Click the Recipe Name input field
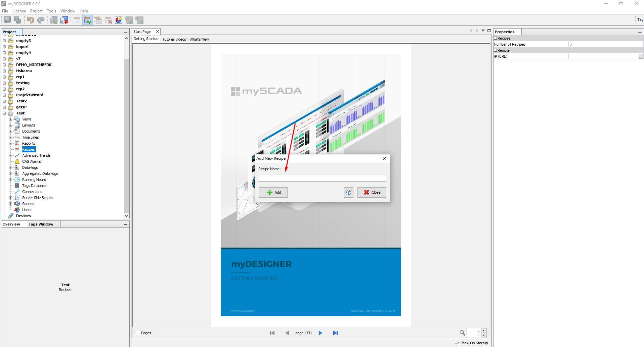The width and height of the screenshot is (644, 347). click(x=322, y=178)
